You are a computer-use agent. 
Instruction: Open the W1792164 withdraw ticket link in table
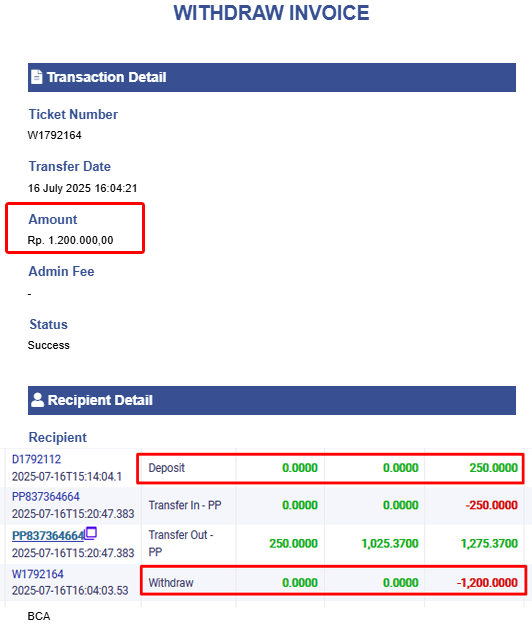pos(38,574)
